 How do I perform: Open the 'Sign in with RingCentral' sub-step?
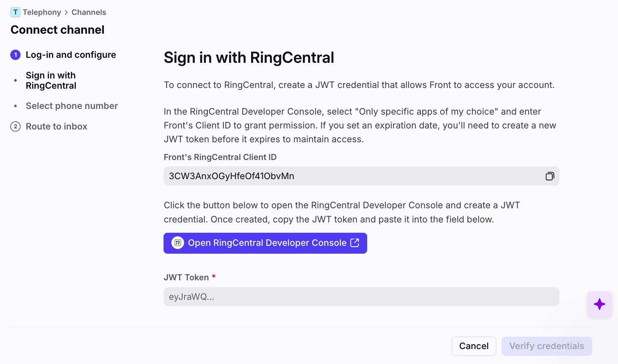(51, 81)
